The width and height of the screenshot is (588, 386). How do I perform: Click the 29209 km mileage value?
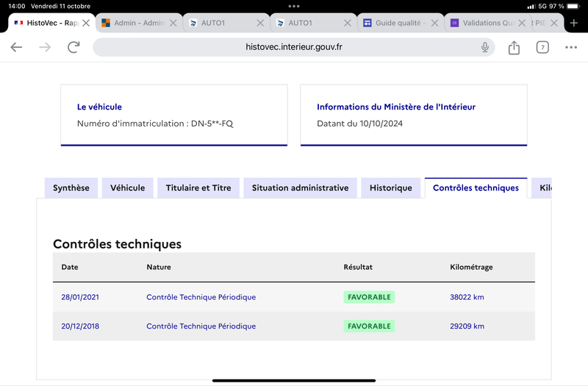tap(467, 326)
